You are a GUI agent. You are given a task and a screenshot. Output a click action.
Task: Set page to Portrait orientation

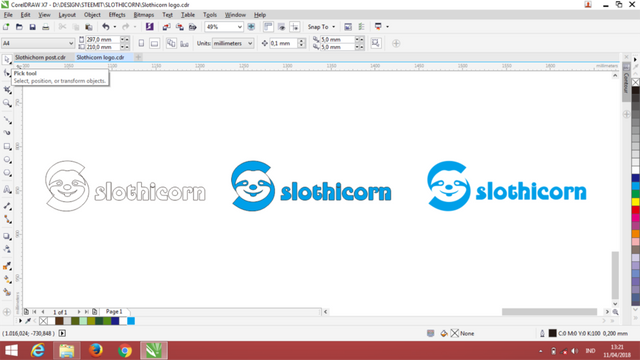coord(141,43)
